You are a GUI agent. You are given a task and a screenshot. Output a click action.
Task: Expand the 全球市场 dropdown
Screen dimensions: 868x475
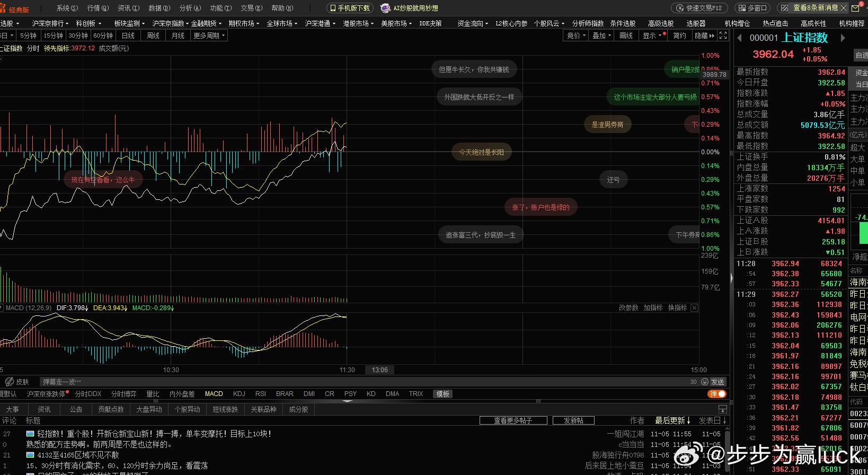click(x=281, y=23)
